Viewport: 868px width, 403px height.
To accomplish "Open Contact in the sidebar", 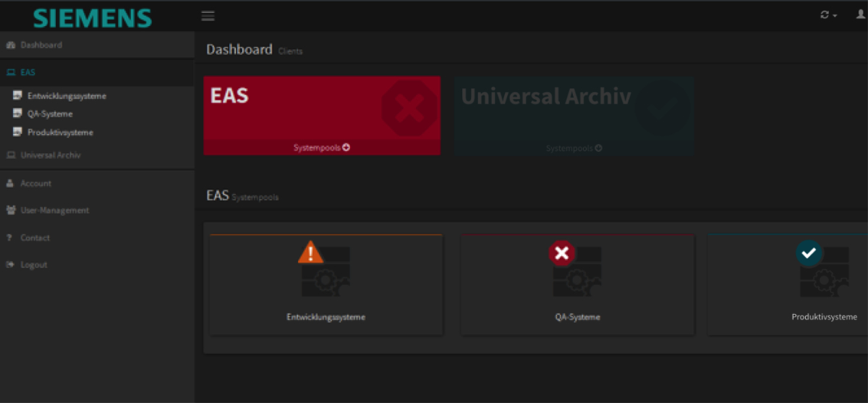I will click(x=97, y=237).
